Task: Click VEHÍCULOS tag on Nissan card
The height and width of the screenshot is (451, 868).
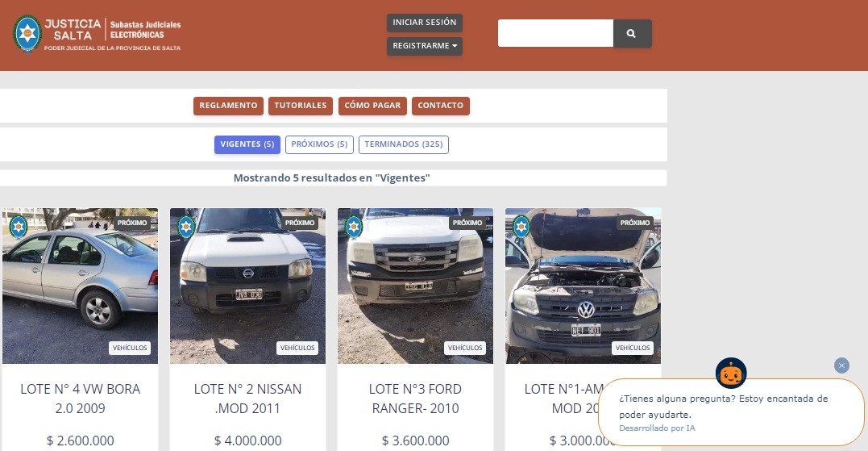Action: click(x=297, y=348)
